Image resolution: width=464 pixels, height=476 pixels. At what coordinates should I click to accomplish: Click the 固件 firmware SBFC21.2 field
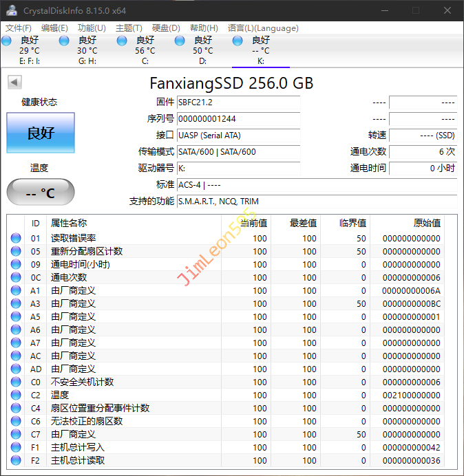238,102
